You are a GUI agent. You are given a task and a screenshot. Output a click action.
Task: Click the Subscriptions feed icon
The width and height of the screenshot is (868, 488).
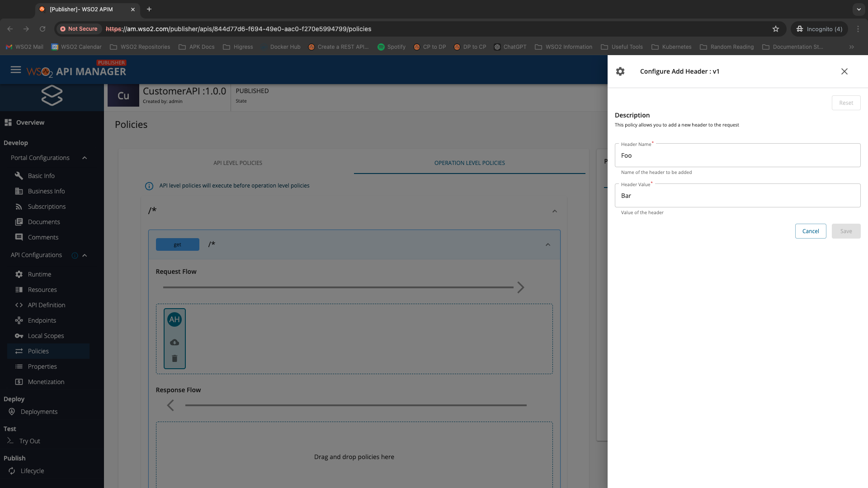[x=19, y=206]
